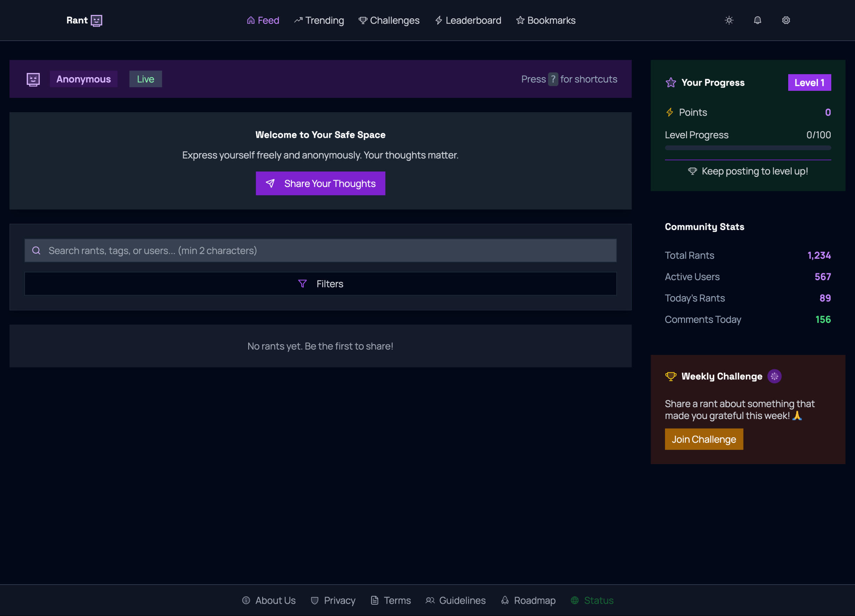Click the anonymous avatar face icon
Image resolution: width=855 pixels, height=616 pixels.
[33, 79]
